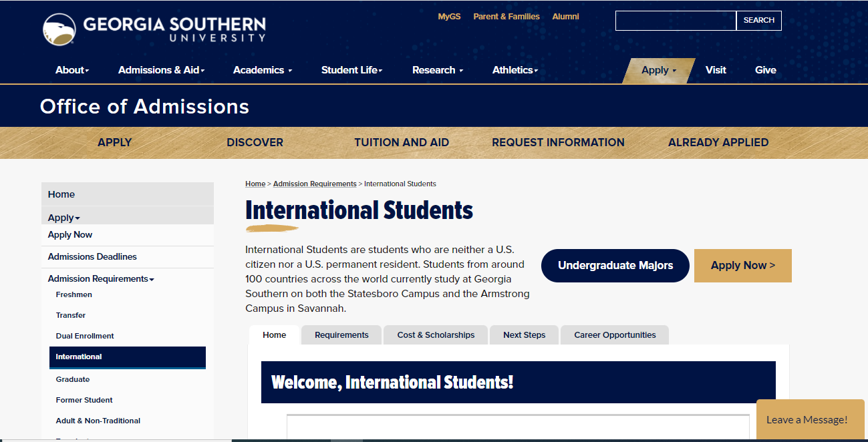Expand the Student Life menu
Screen dimensions: 868x442
[351, 70]
